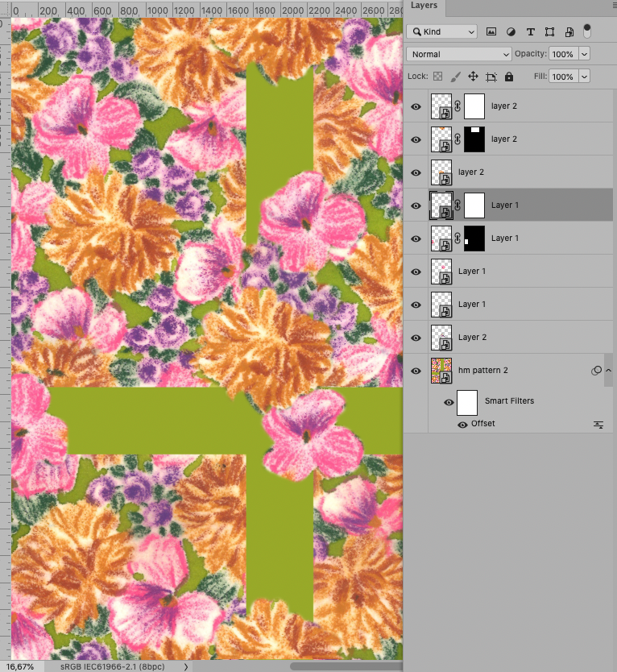The height and width of the screenshot is (672, 617).
Task: Click link icon beside Layer 1 black mask
Action: pyautogui.click(x=458, y=239)
